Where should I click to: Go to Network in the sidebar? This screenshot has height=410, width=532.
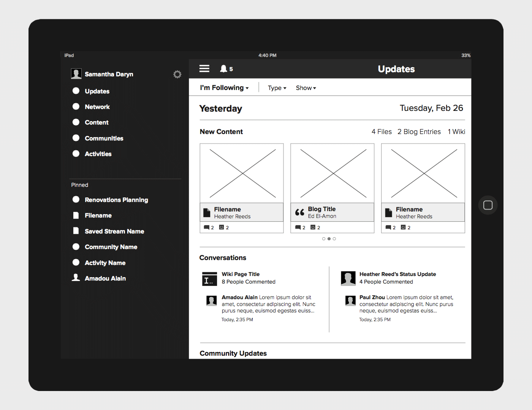click(x=97, y=107)
